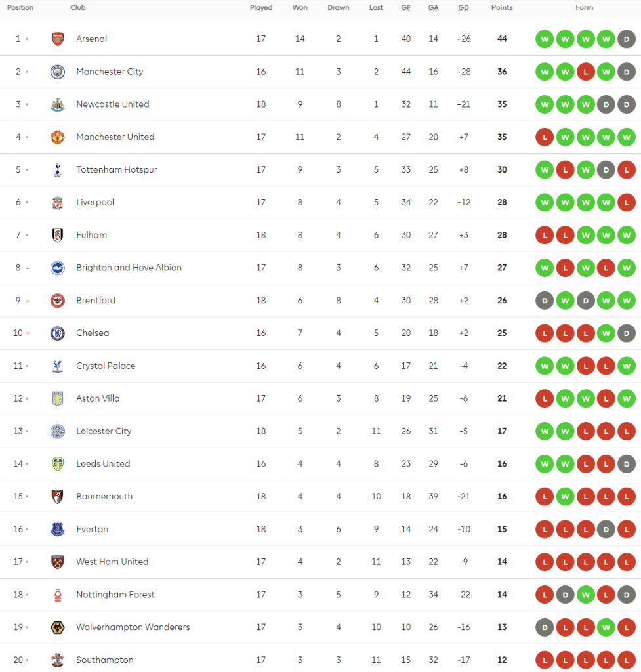The width and height of the screenshot is (641, 672).
Task: Click the Manchester City badge icon
Action: 58,72
